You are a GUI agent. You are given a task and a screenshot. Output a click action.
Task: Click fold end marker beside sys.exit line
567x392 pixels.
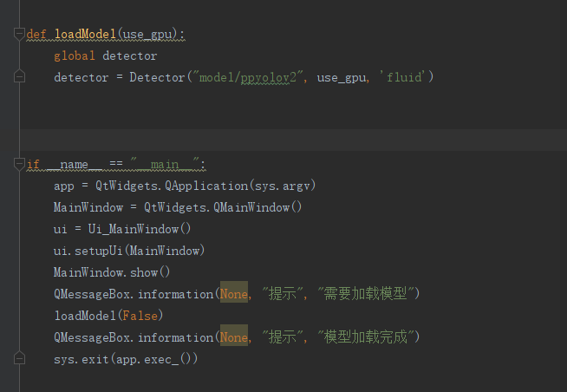[19, 358]
